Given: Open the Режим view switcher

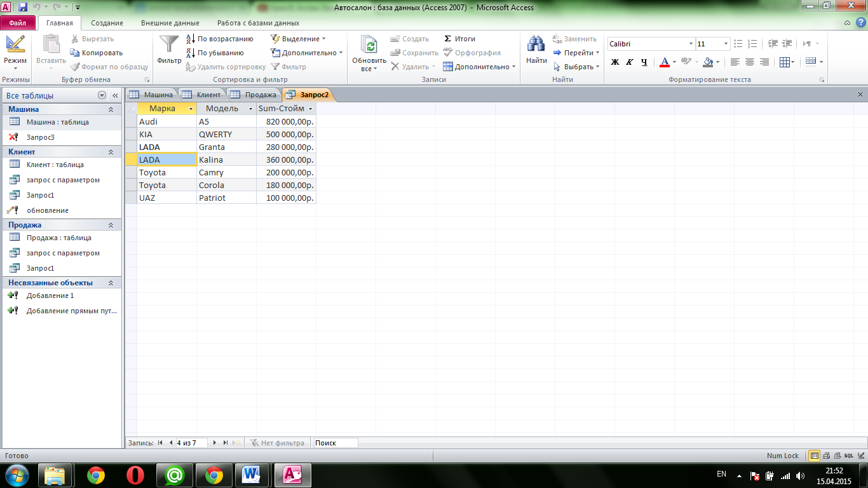Looking at the screenshot, I should click(x=15, y=52).
